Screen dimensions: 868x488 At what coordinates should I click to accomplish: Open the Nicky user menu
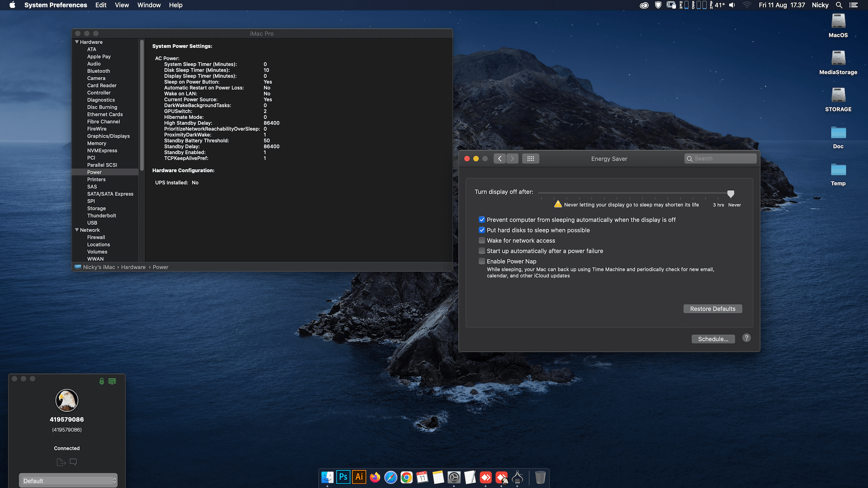point(820,5)
